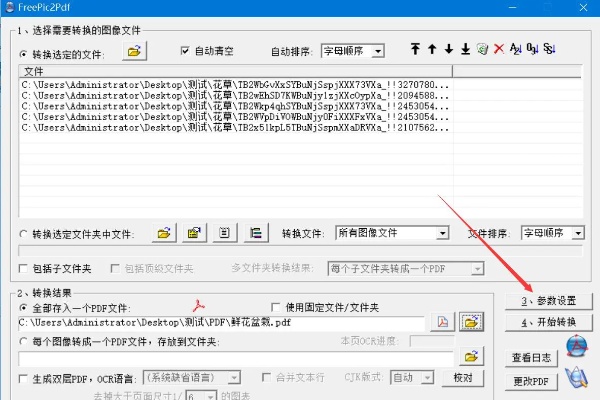This screenshot has height=400, width=600.
Task: Click the red Acrobat logo in 转换结果
Action: 199,306
